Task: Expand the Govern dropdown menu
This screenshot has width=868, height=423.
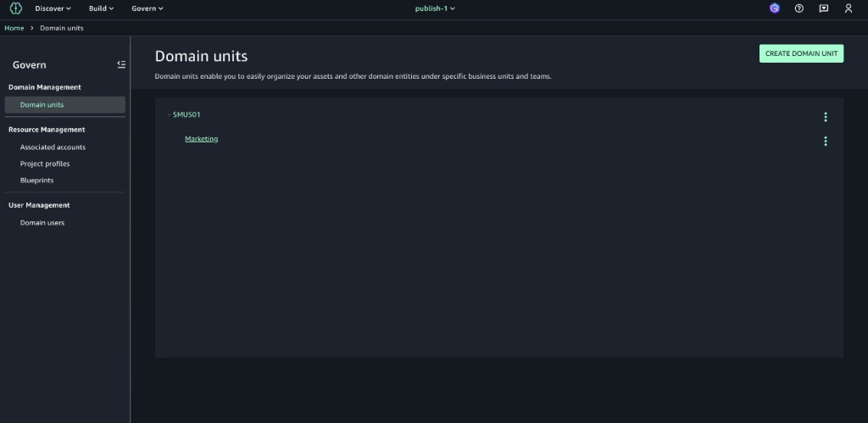Action: (147, 8)
